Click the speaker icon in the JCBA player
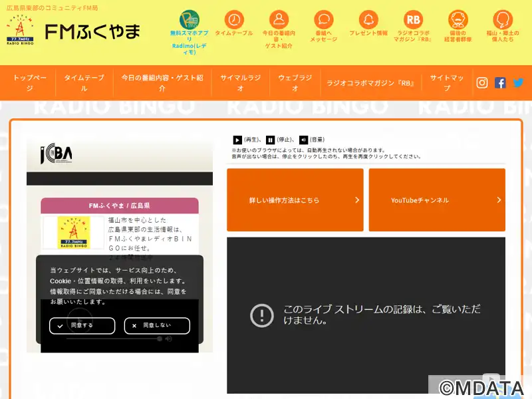This screenshot has height=399, width=532. pyautogui.click(x=168, y=338)
